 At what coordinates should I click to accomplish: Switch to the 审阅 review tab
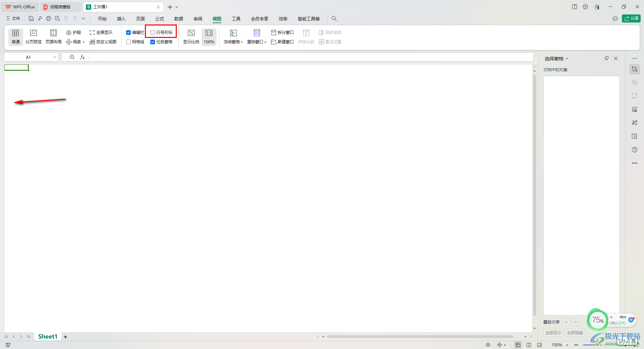pos(198,19)
